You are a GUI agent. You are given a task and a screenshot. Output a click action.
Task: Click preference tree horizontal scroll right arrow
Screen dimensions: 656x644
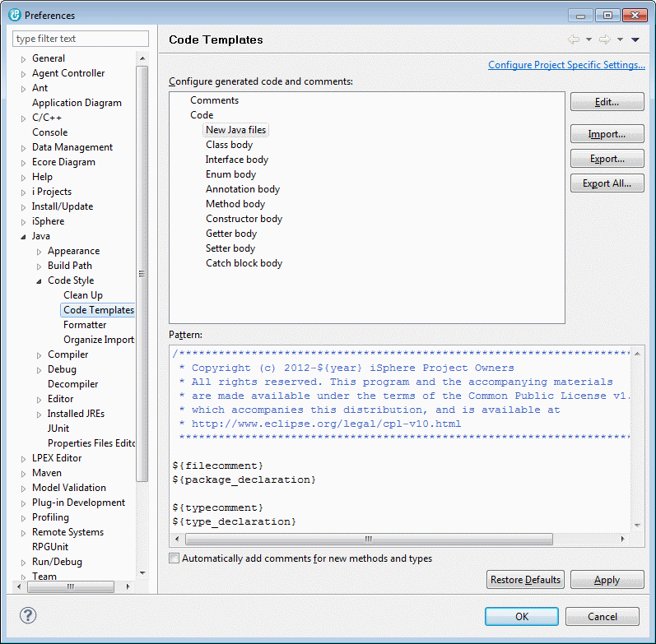128,586
